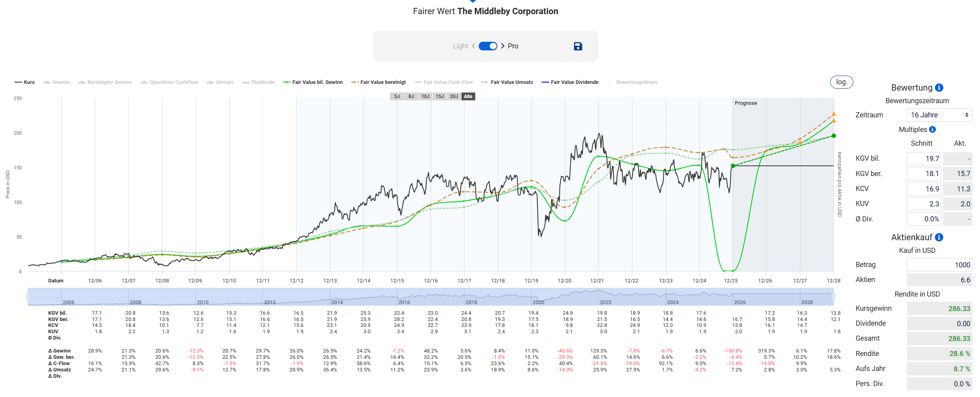Click the save disk icon
This screenshot has width=980, height=397.
(x=578, y=46)
